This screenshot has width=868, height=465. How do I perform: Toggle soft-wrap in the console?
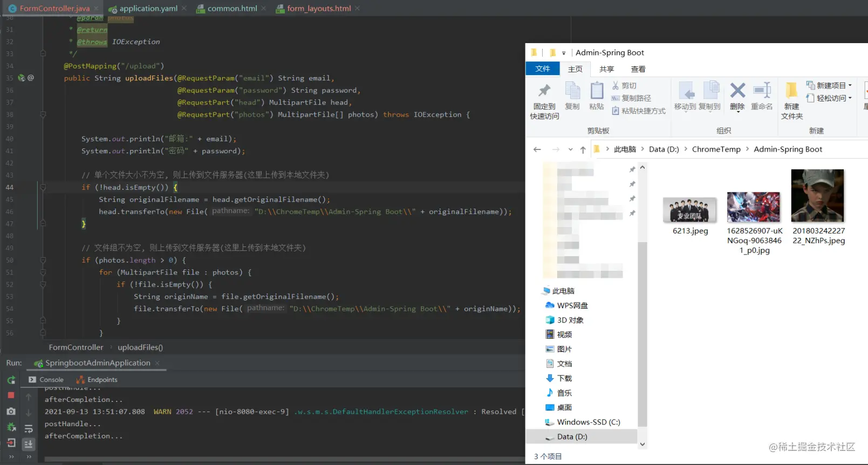pyautogui.click(x=29, y=429)
